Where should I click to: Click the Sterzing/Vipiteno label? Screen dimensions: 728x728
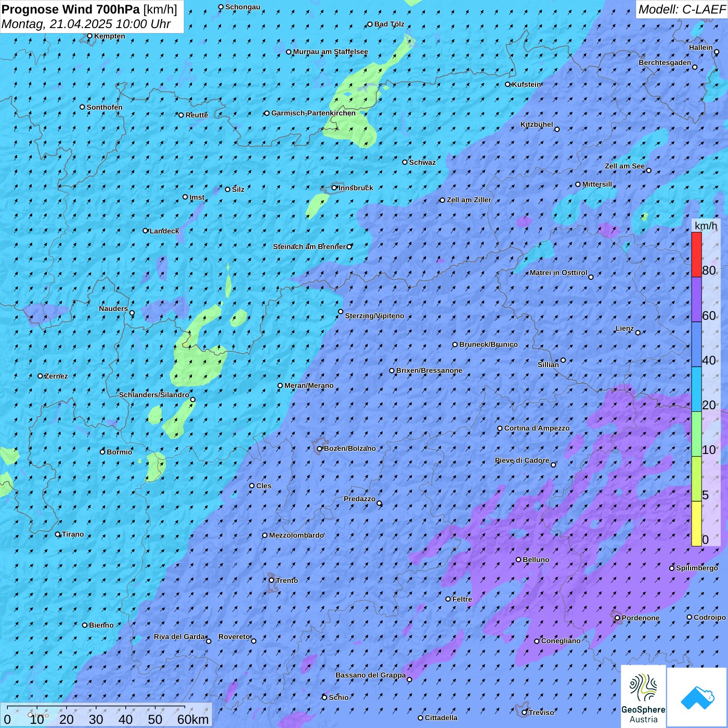click(374, 316)
